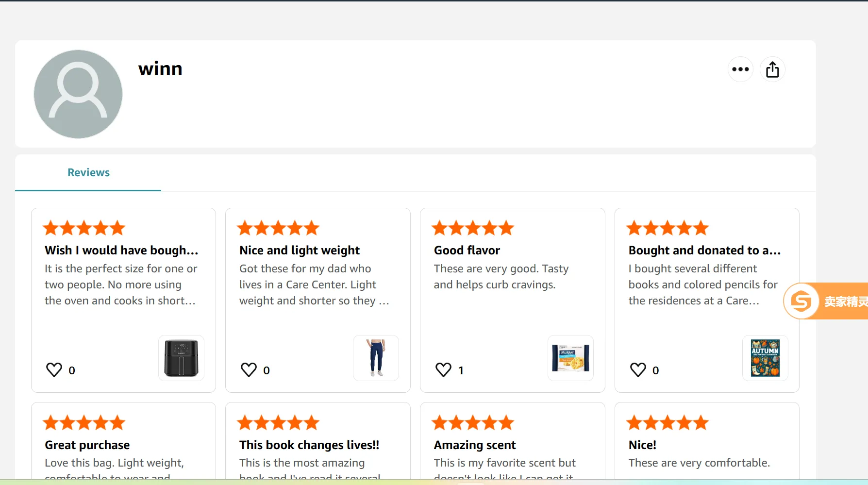
Task: Toggle the heart on 'Good flavor' review
Action: click(444, 370)
